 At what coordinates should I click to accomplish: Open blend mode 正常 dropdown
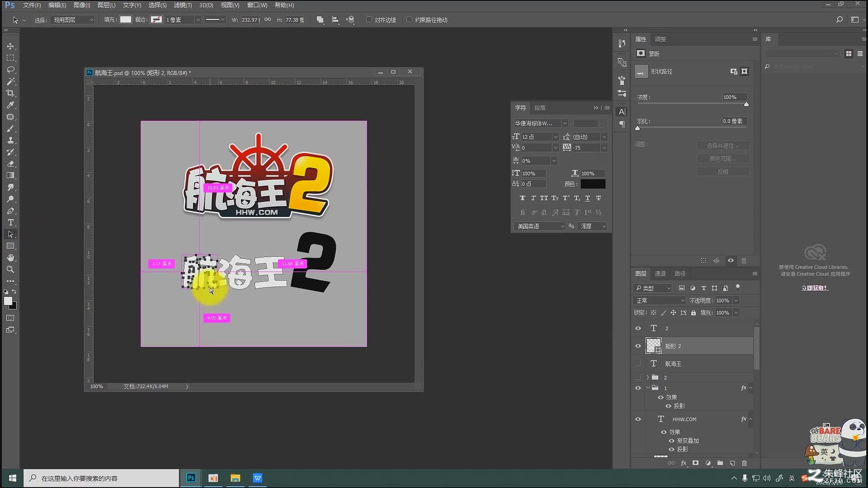(660, 300)
